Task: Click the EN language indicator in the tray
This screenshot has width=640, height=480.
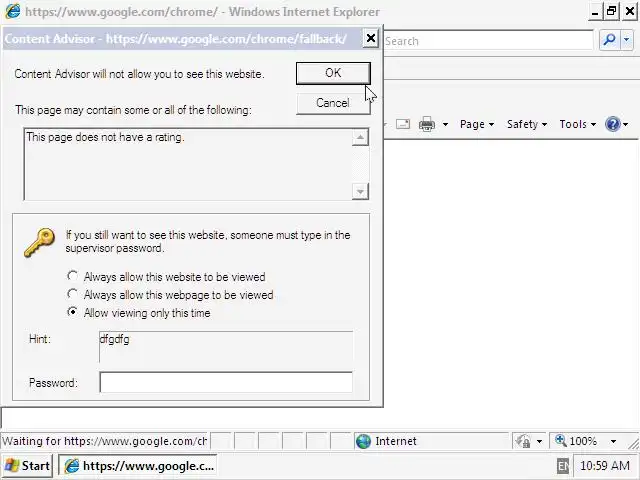Action: click(x=562, y=466)
